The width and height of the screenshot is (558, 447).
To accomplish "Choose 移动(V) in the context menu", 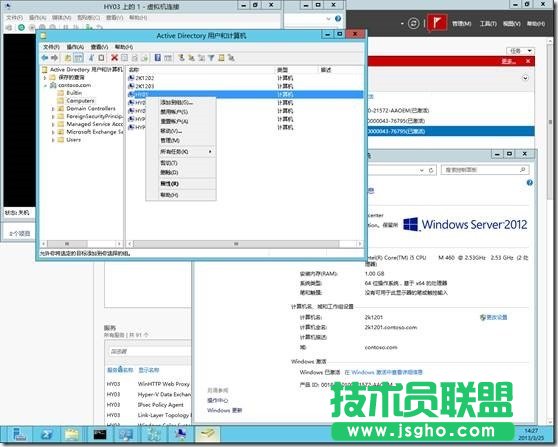I will [x=181, y=131].
